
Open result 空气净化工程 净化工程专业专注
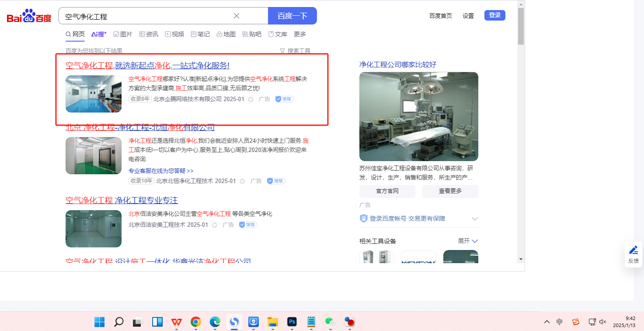[122, 201]
